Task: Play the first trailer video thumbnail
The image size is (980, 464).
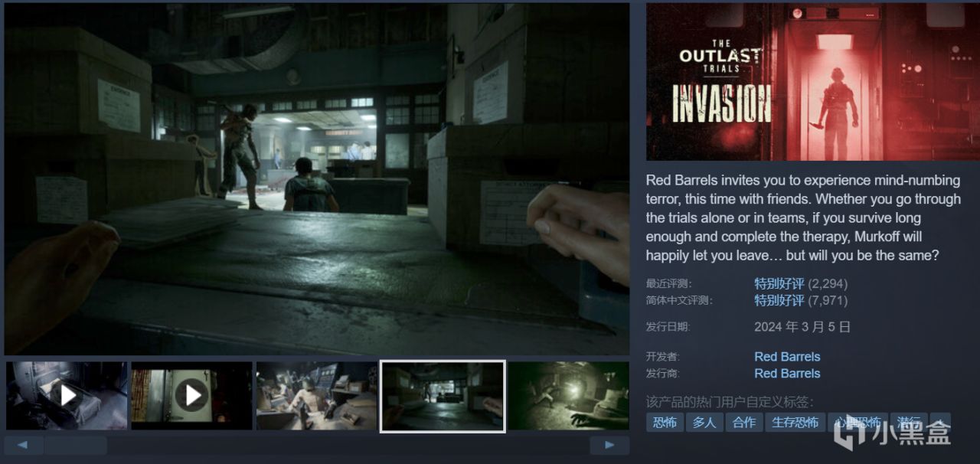Action: [67, 396]
